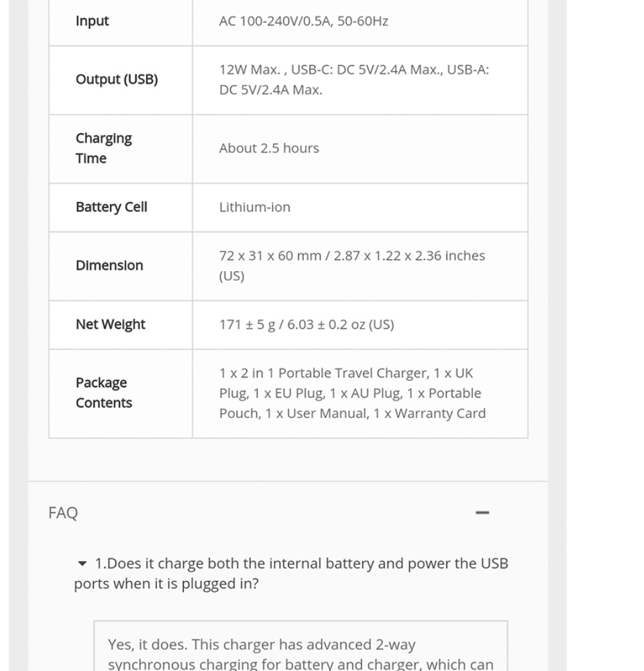Select the AC 100-240V input value
Viewport: 644px width, 671px height.
click(x=303, y=21)
